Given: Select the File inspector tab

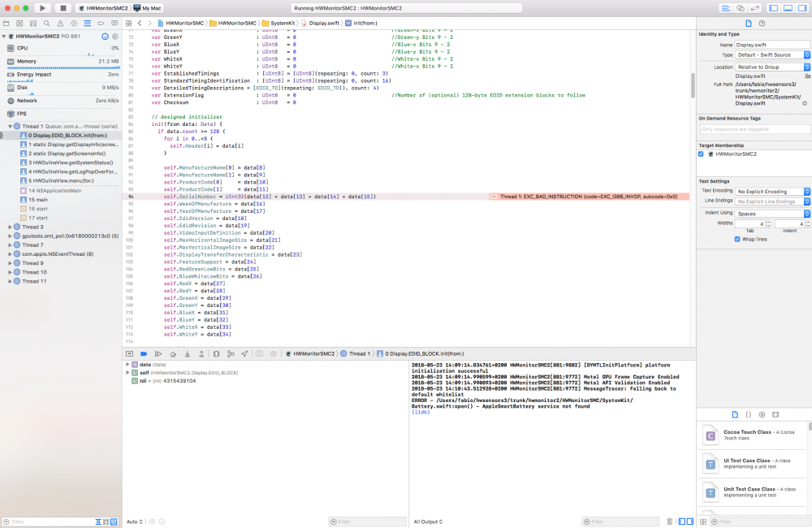Looking at the screenshot, I should point(749,24).
